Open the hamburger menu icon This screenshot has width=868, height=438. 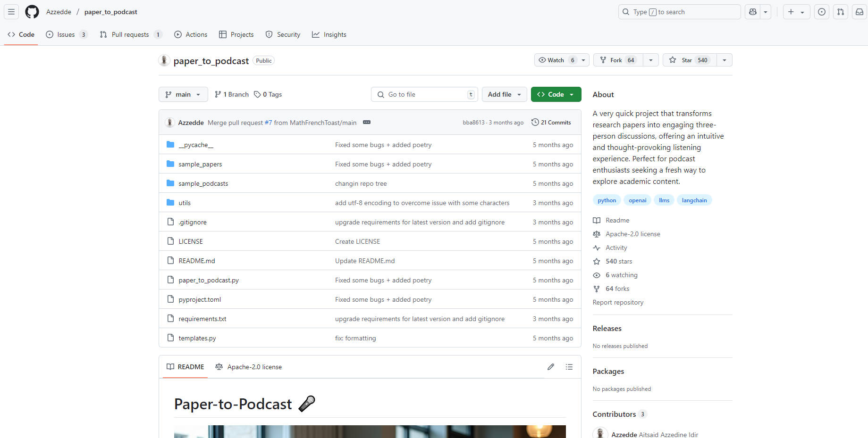[11, 12]
